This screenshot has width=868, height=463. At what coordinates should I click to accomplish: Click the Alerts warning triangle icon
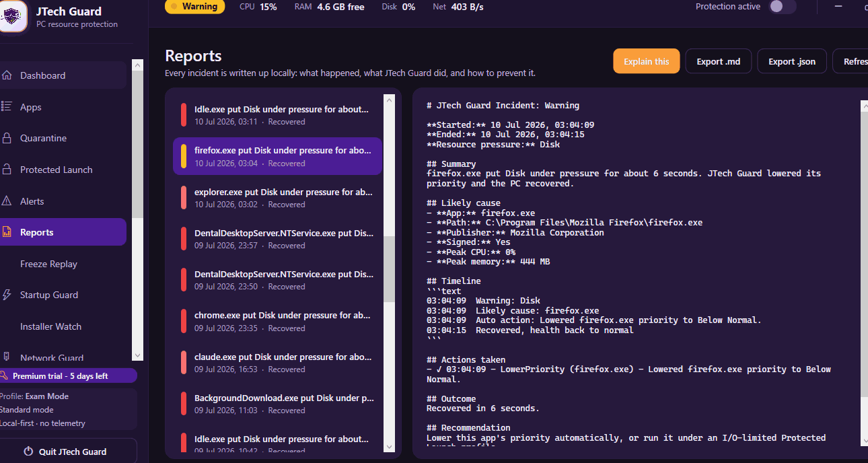[7, 201]
